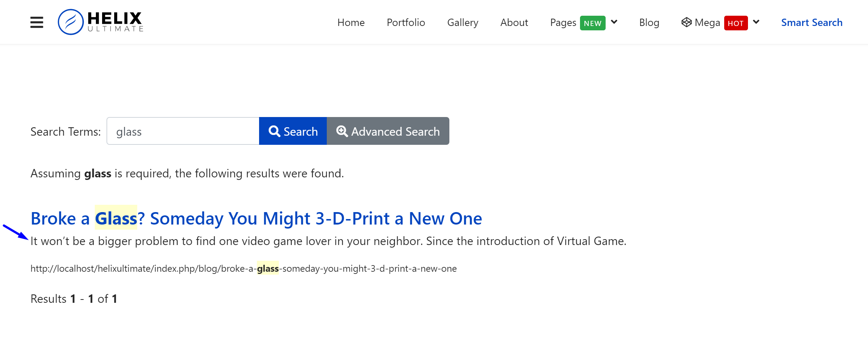Viewport: 868px width, 339px height.
Task: Expand the Pages dropdown chevron
Action: click(614, 22)
